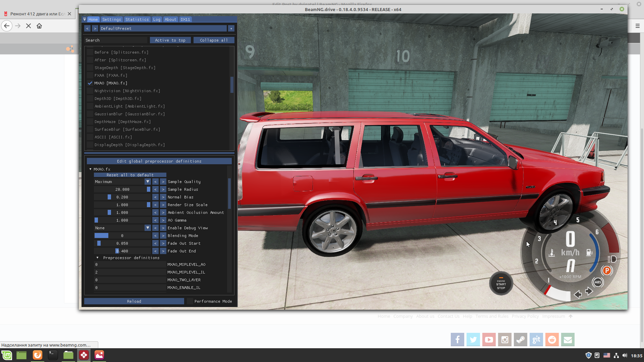This screenshot has height=362, width=644.
Task: Click the headlights indicator icon
Action: (x=612, y=259)
